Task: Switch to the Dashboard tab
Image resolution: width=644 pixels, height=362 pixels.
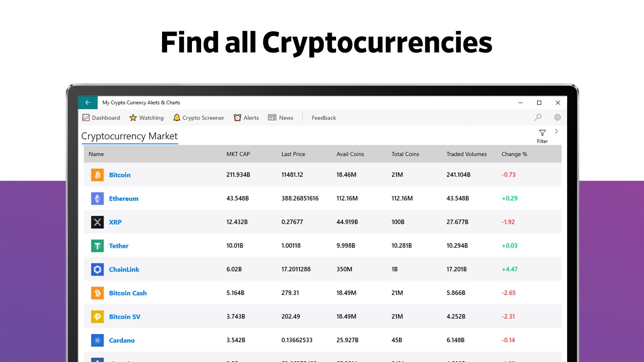Action: click(x=101, y=118)
